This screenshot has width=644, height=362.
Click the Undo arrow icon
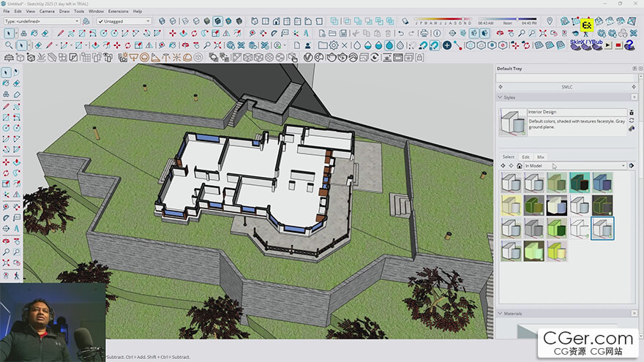tap(401, 33)
